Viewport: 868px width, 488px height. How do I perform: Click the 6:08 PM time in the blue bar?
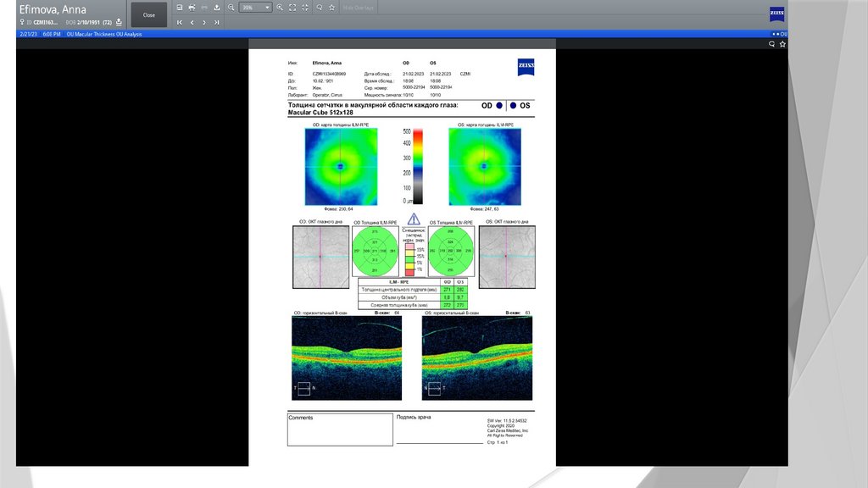[52, 34]
